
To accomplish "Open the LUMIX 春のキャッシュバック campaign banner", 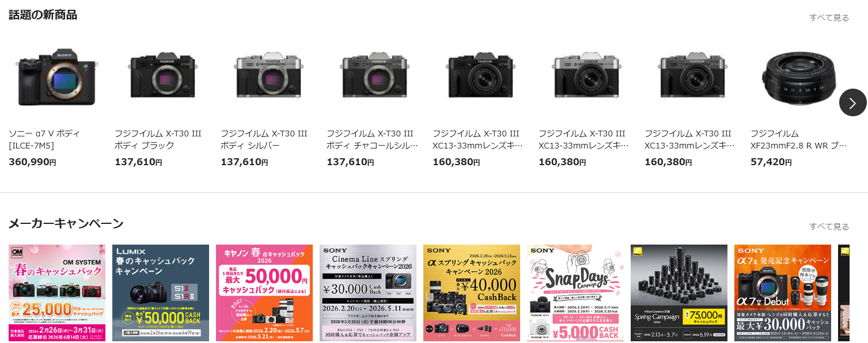I will pos(161,293).
